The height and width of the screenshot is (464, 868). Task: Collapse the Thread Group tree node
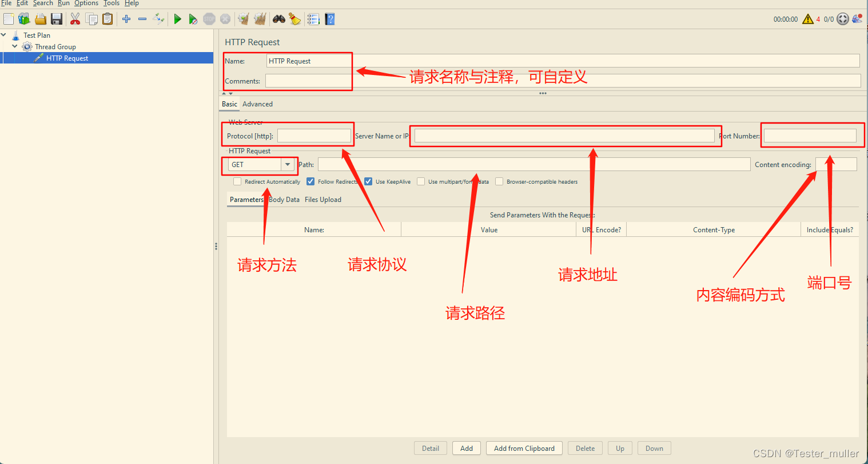pyautogui.click(x=15, y=46)
